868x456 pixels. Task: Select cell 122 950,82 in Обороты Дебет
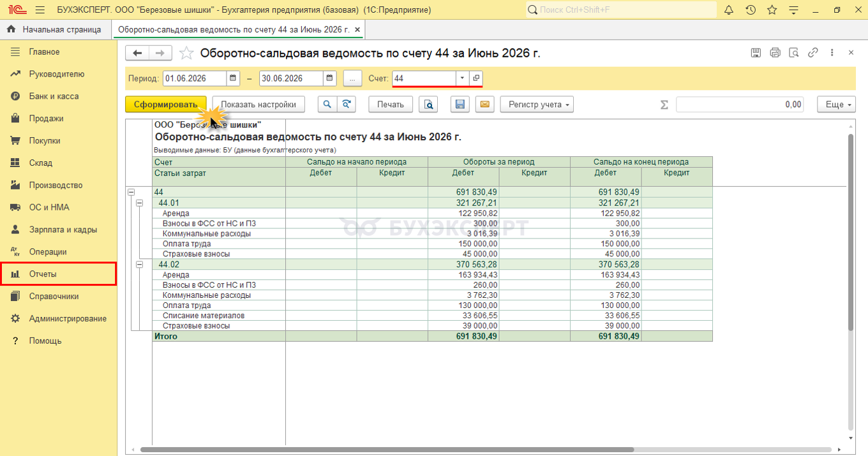point(463,213)
